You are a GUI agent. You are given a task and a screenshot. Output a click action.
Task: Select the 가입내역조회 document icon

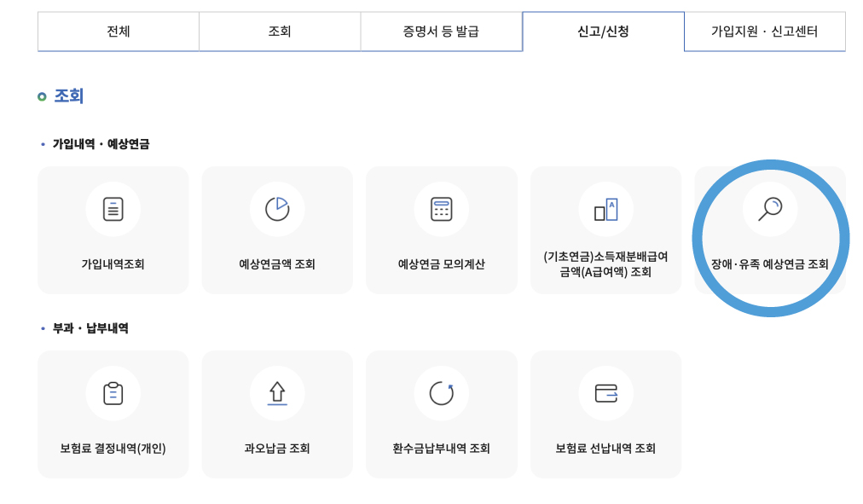113,208
